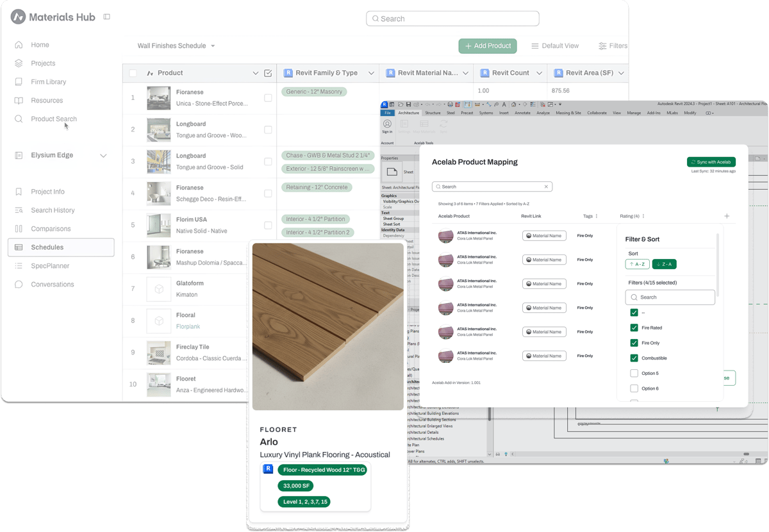Open the Rating (4) column options menu
769x532 pixels.
(x=643, y=216)
